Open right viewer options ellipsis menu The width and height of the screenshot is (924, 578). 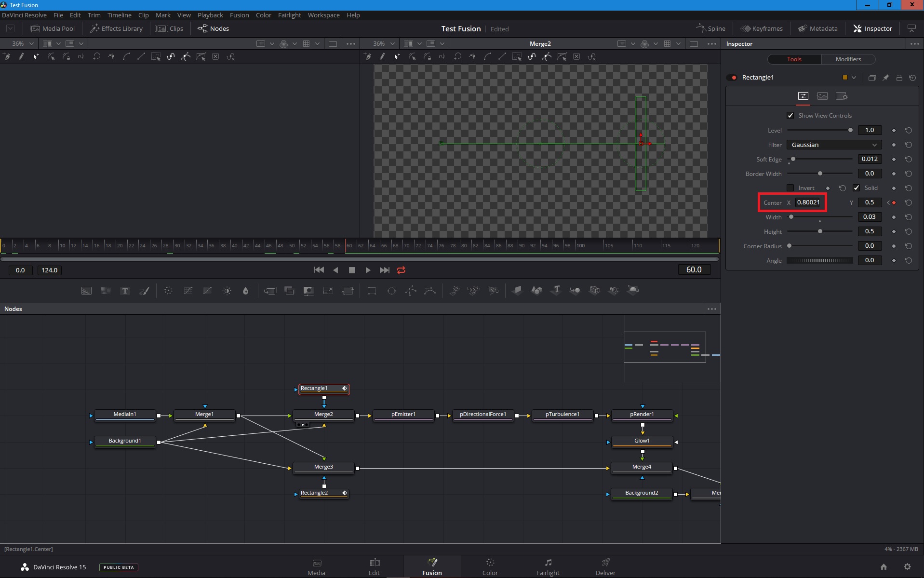(x=712, y=44)
